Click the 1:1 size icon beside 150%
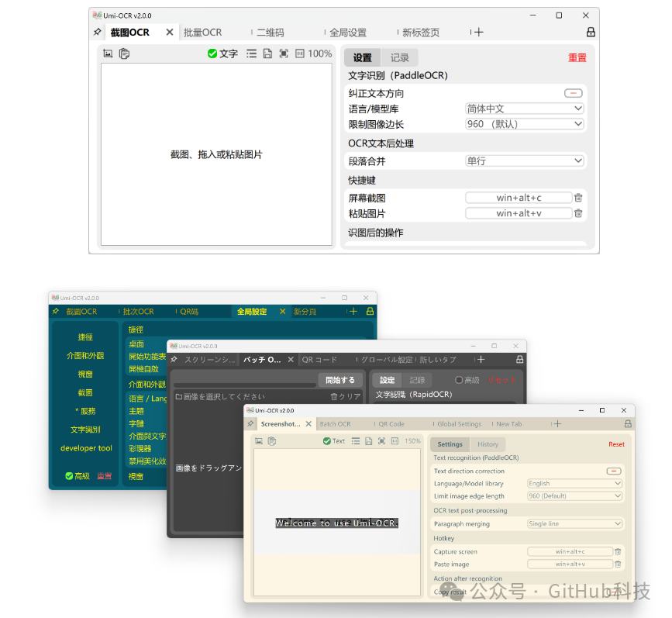The width and height of the screenshot is (672, 618). pyautogui.click(x=395, y=441)
